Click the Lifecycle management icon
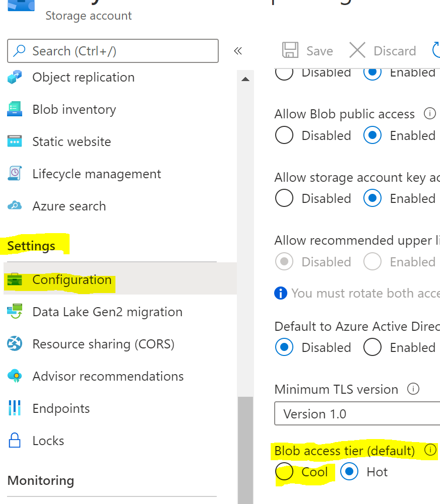This screenshot has width=440, height=504. tap(15, 173)
